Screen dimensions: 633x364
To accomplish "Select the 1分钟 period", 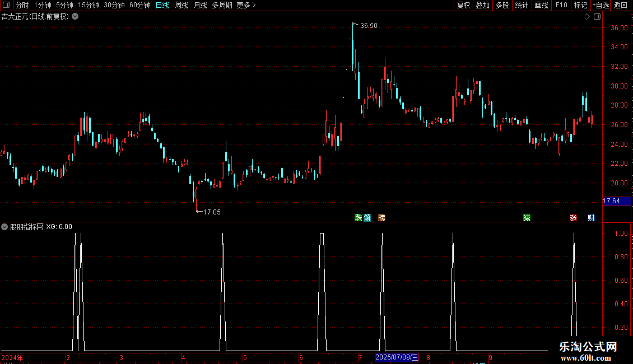I will click(x=43, y=5).
